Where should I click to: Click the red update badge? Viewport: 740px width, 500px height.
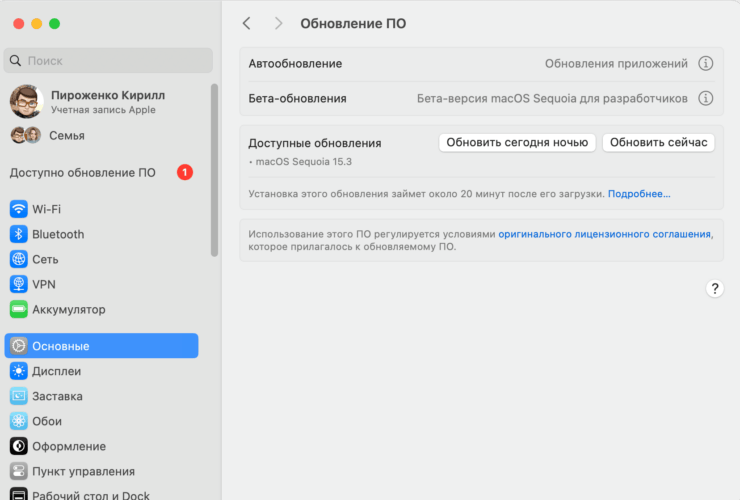(x=185, y=172)
